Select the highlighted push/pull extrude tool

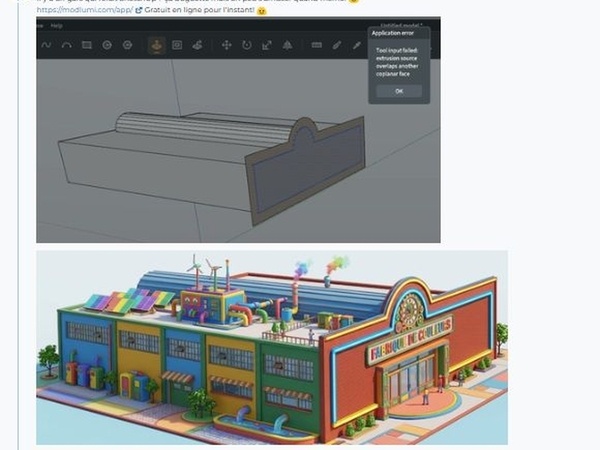[x=157, y=46]
